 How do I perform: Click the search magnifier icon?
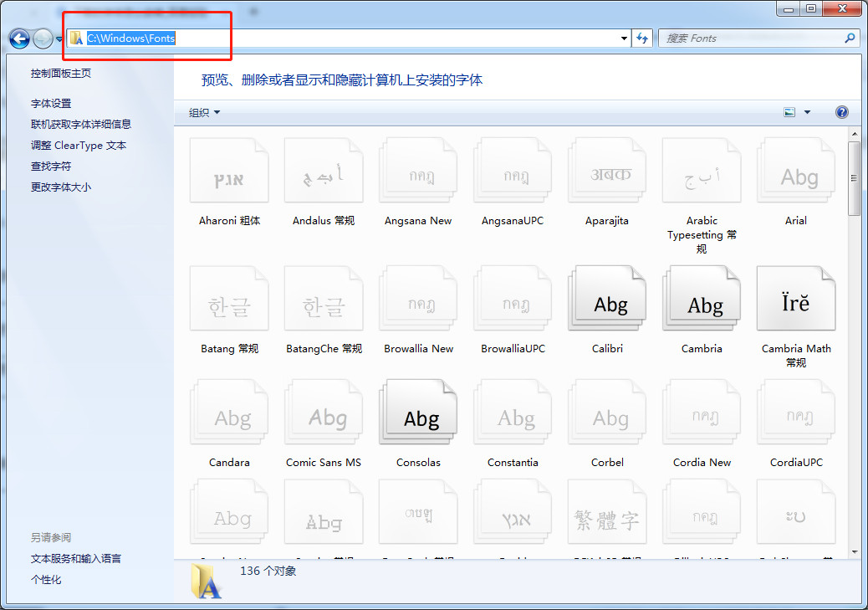coord(850,38)
